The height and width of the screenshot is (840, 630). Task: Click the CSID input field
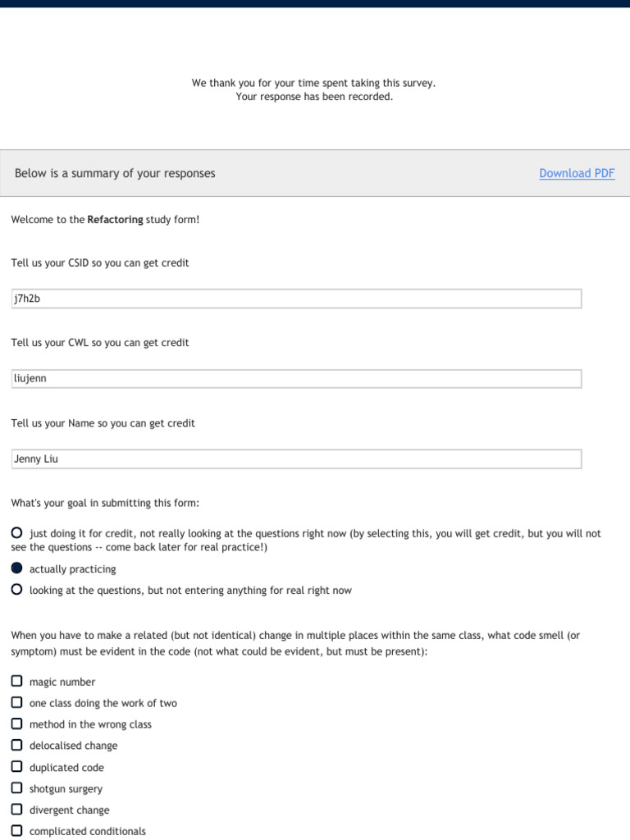[x=296, y=299]
